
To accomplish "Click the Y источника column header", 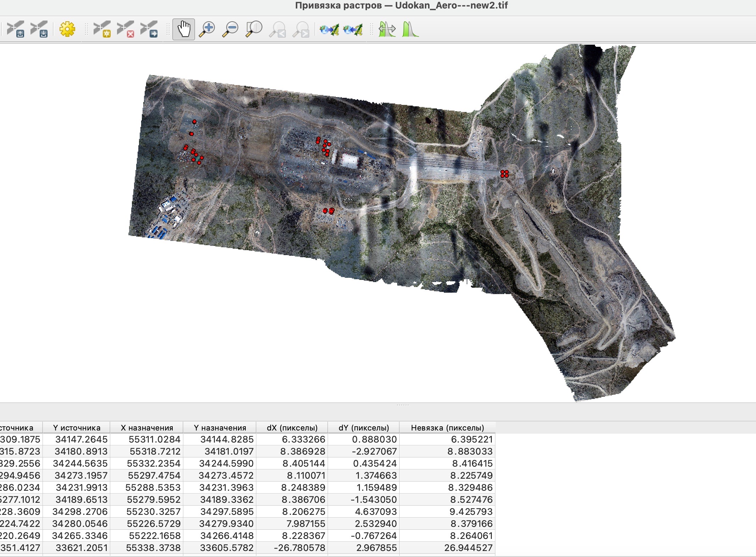I will pos(77,428).
